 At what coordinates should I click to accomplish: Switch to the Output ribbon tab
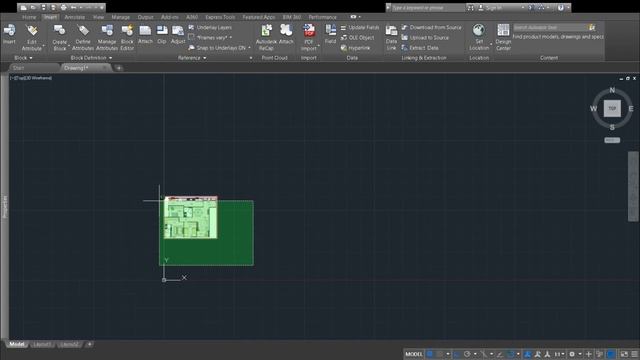point(145,17)
